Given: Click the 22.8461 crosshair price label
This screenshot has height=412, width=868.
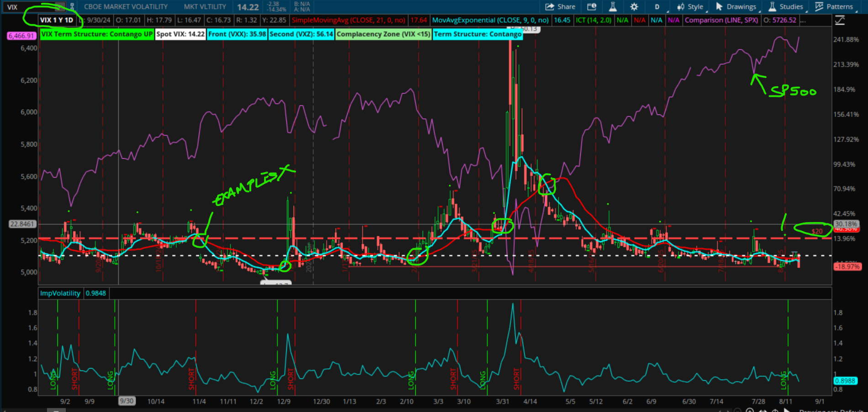Looking at the screenshot, I should 22,224.
